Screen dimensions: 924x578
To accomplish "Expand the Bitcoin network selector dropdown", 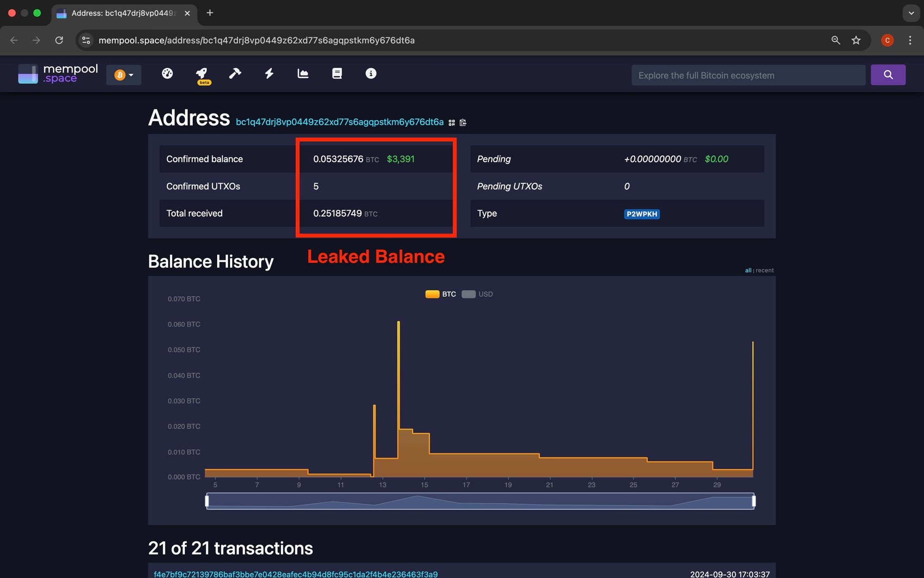I will tap(124, 75).
